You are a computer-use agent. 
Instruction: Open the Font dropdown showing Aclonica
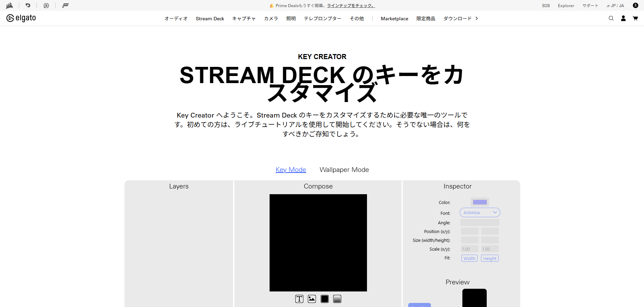pos(480,212)
